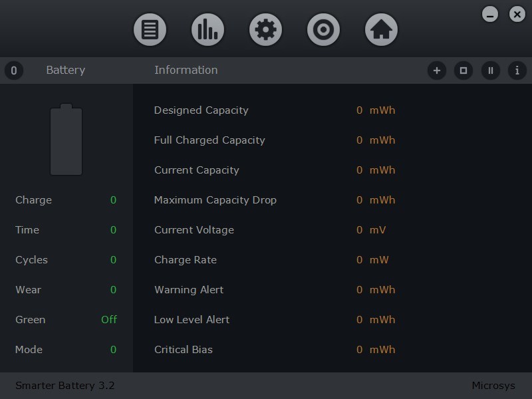Open the battery information list icon
This screenshot has height=399, width=532.
click(x=150, y=29)
